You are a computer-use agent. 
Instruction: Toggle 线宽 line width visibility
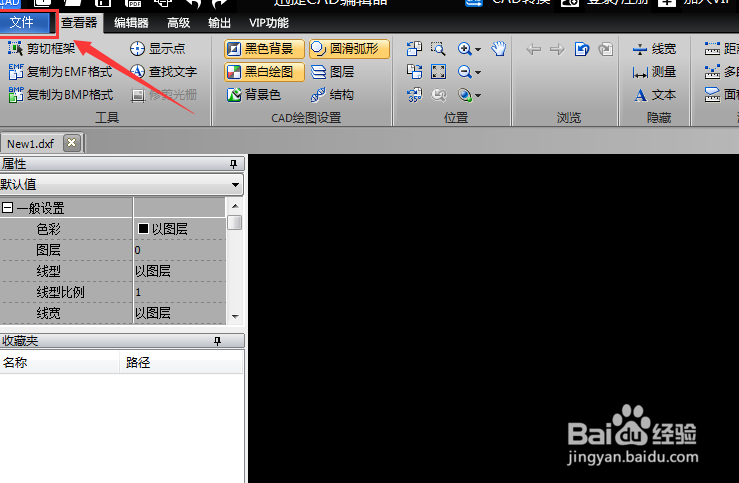655,49
